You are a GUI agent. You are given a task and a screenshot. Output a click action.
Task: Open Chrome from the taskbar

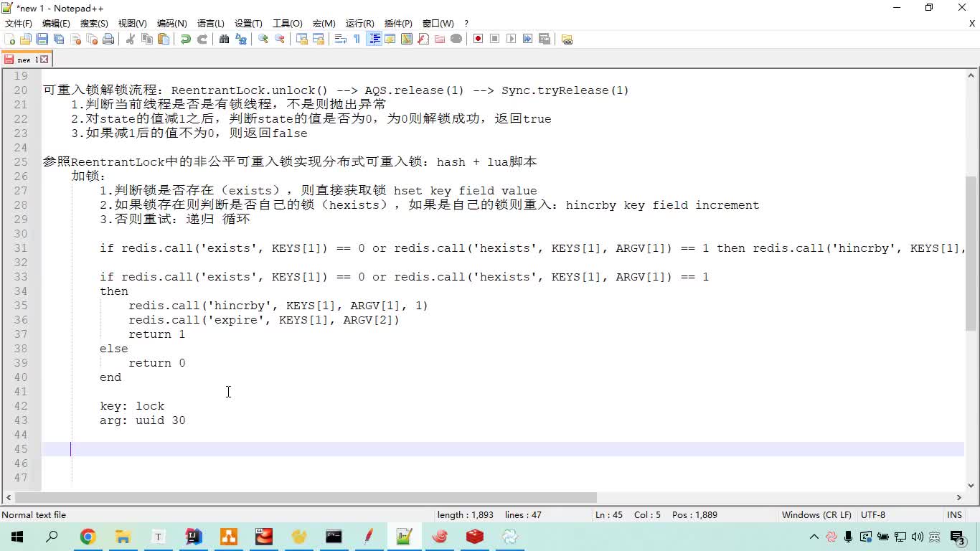(88, 537)
